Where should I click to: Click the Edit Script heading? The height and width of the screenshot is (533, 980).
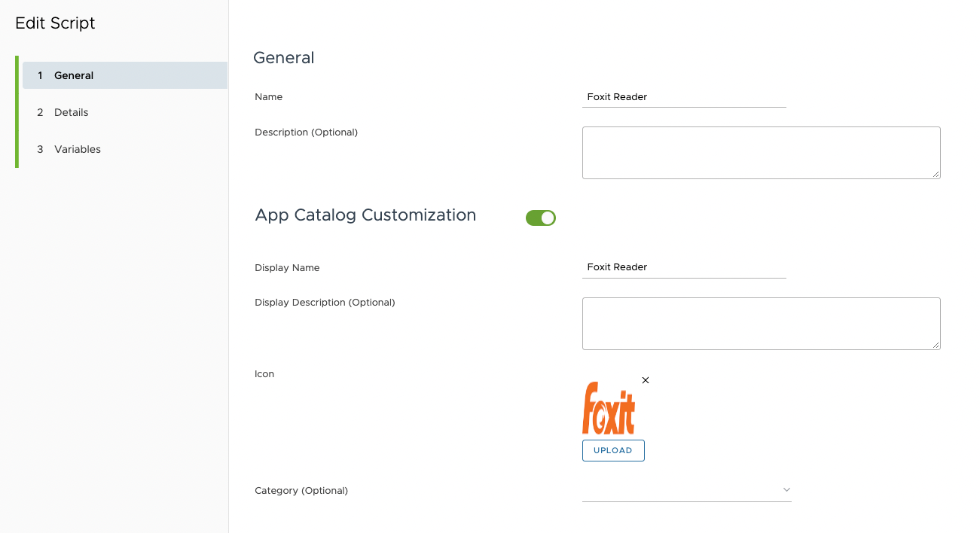(x=55, y=23)
